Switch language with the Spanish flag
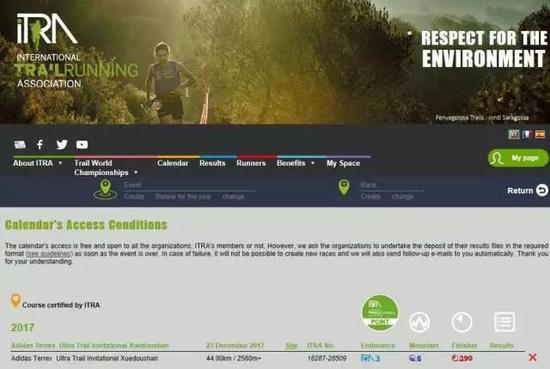 click(x=540, y=134)
